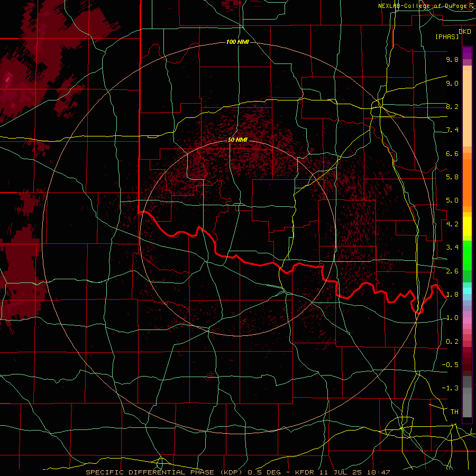Click the TH threshold label
Screen dimensions: 476x476
pyautogui.click(x=454, y=412)
